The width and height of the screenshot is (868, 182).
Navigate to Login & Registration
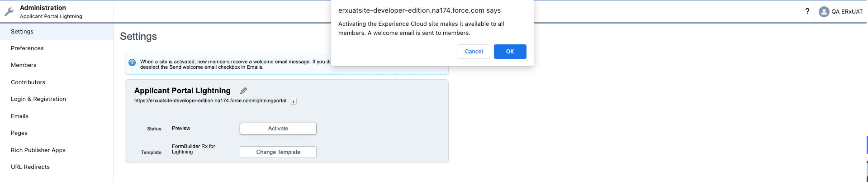[x=38, y=99]
